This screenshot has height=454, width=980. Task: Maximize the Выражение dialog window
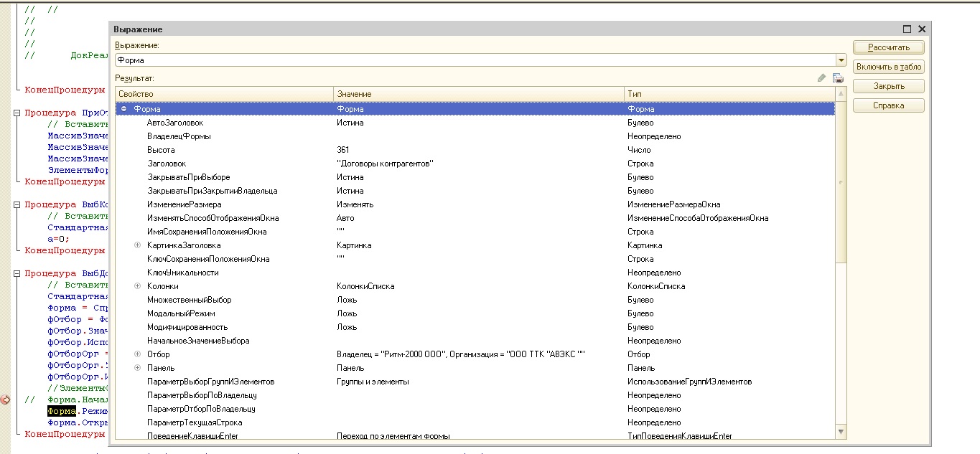tap(907, 29)
